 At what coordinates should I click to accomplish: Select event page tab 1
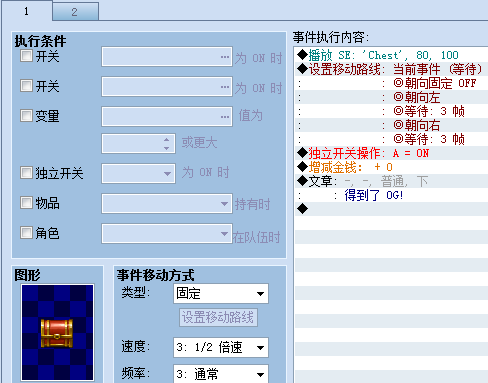click(27, 11)
